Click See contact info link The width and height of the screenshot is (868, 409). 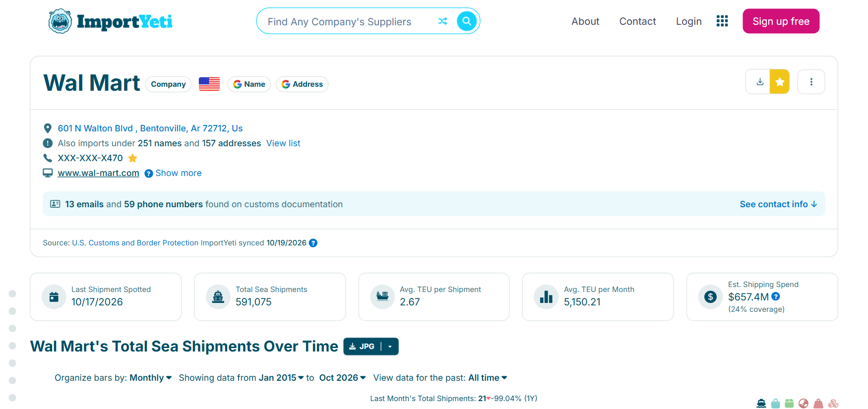click(778, 204)
